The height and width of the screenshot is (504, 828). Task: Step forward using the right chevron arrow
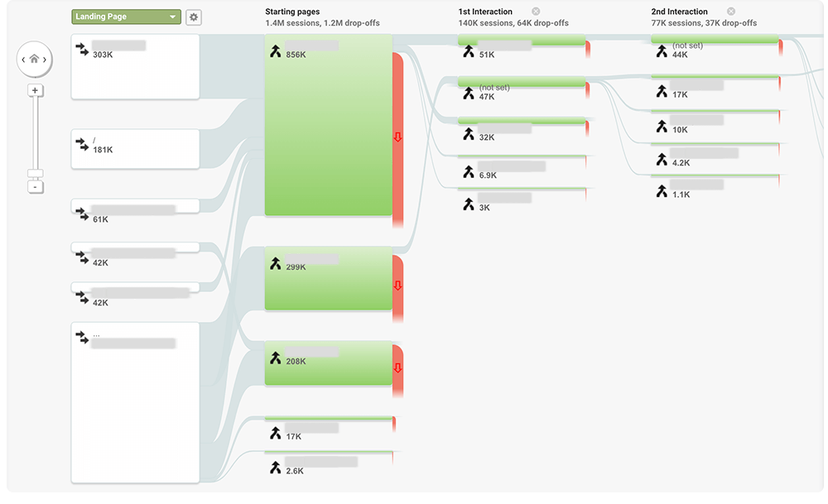click(x=46, y=60)
